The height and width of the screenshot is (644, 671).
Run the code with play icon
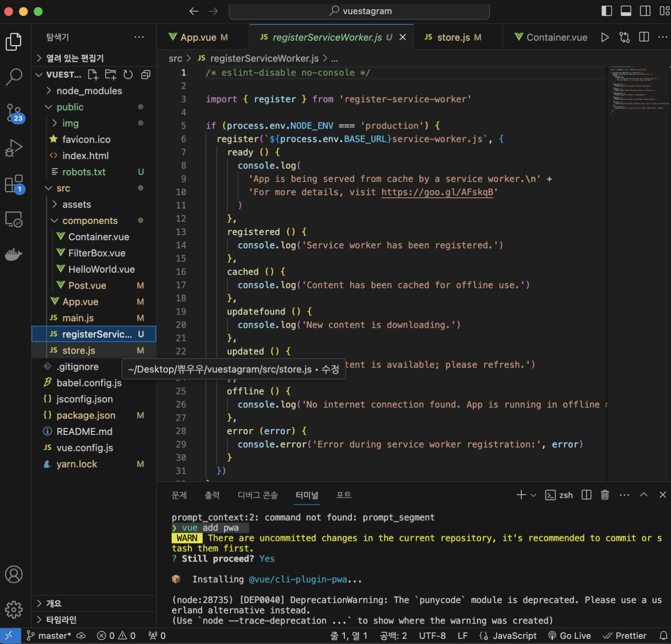(605, 37)
